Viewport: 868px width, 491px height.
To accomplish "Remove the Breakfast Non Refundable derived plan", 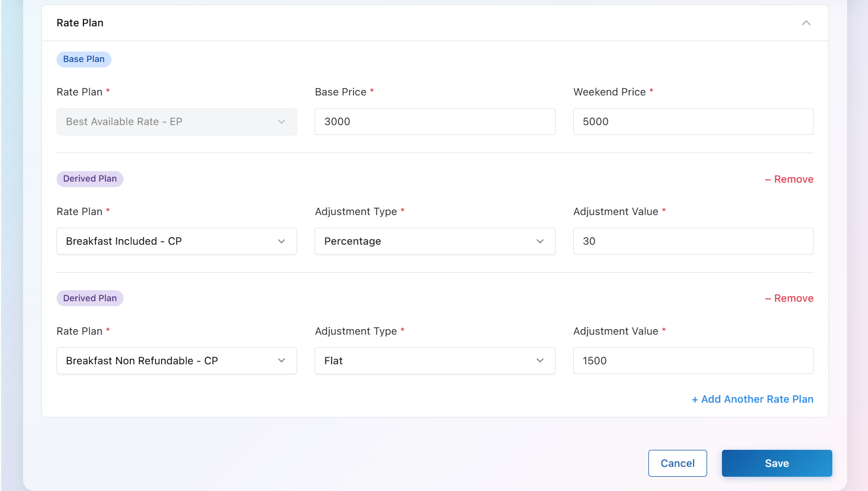I will 789,298.
